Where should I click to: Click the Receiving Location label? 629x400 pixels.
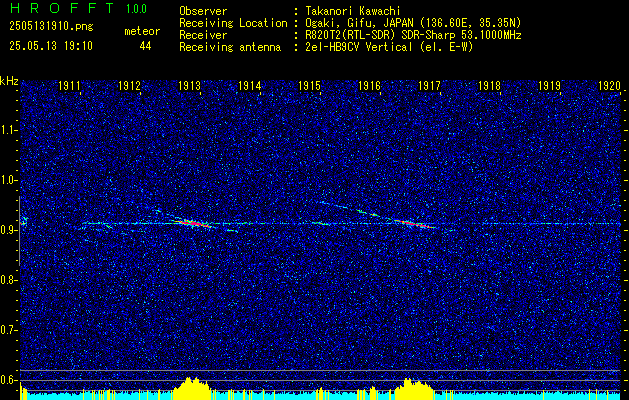(x=233, y=23)
